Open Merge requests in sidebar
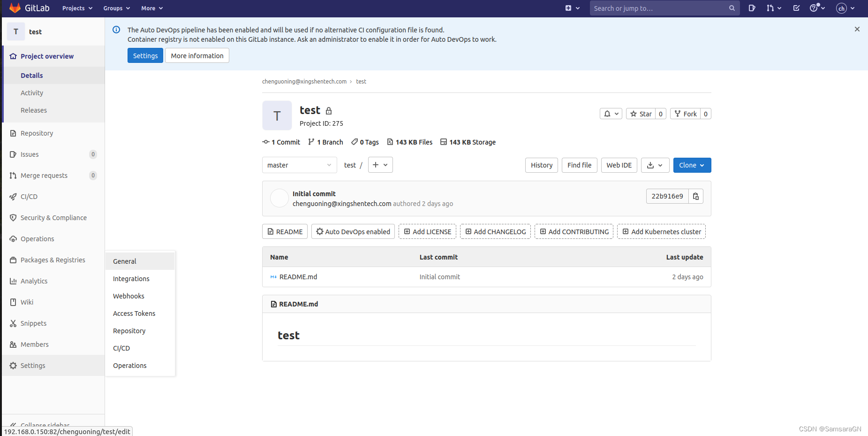The width and height of the screenshot is (868, 436). pos(53,176)
